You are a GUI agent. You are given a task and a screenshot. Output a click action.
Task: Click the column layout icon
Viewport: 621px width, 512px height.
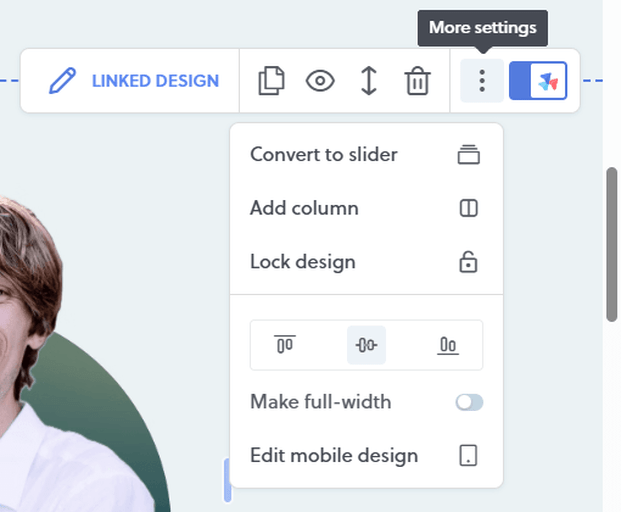tap(468, 208)
